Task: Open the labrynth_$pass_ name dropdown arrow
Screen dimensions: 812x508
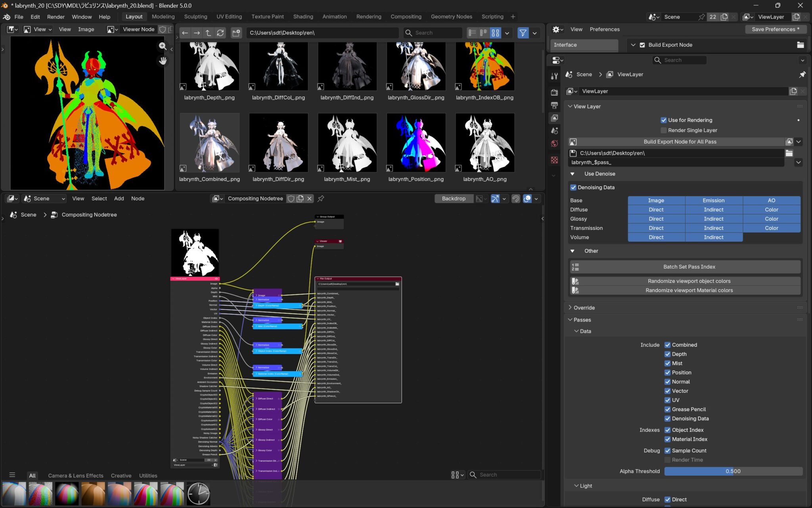Action: [x=798, y=162]
